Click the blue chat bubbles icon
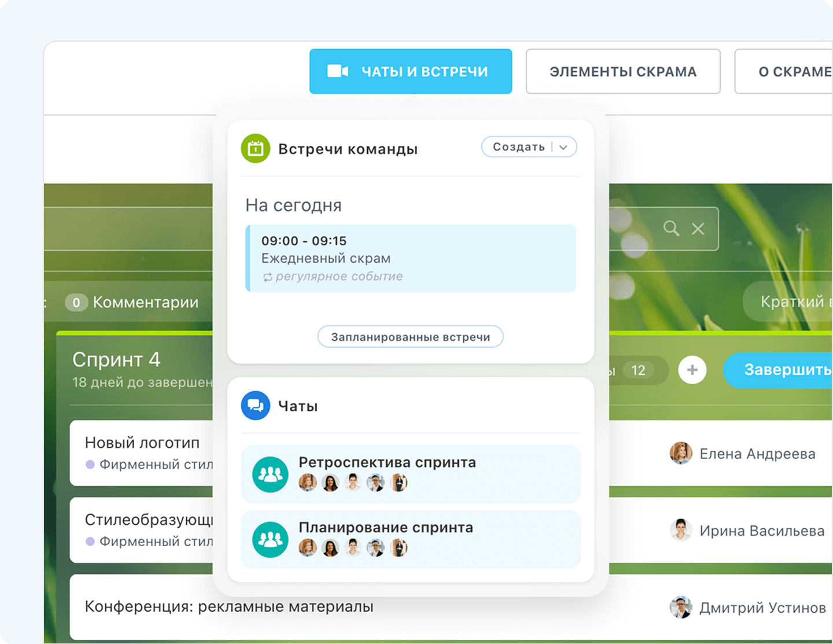Image resolution: width=833 pixels, height=644 pixels. tap(255, 406)
